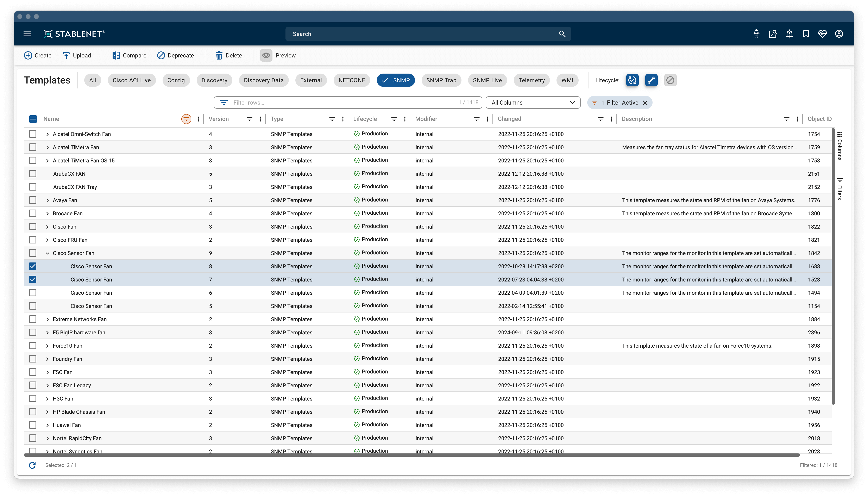Open Lifecycle column three-dot menu
The width and height of the screenshot is (868, 496).
(x=405, y=119)
